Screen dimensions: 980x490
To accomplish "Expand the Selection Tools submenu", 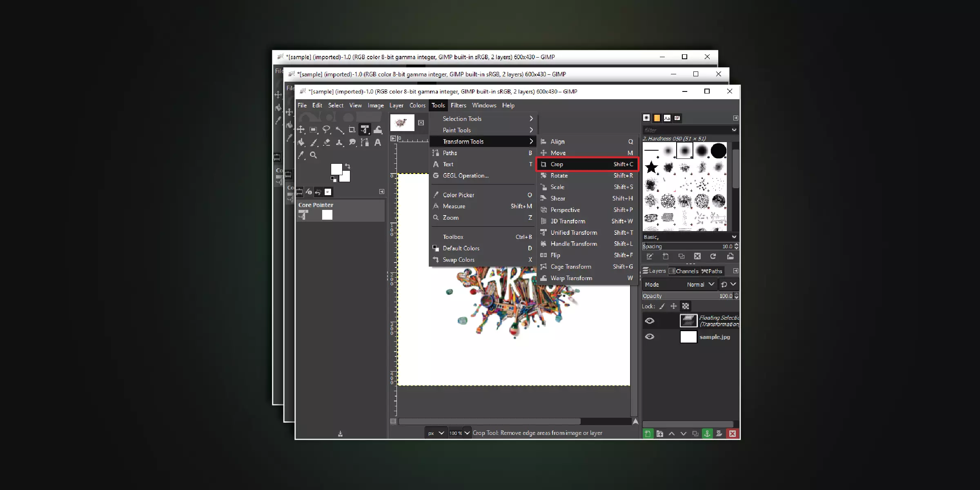I will (481, 118).
